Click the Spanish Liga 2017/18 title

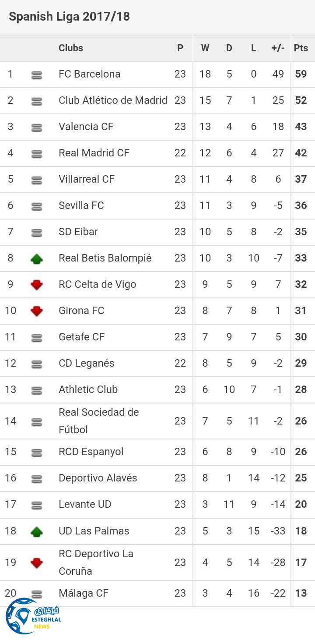tap(69, 17)
